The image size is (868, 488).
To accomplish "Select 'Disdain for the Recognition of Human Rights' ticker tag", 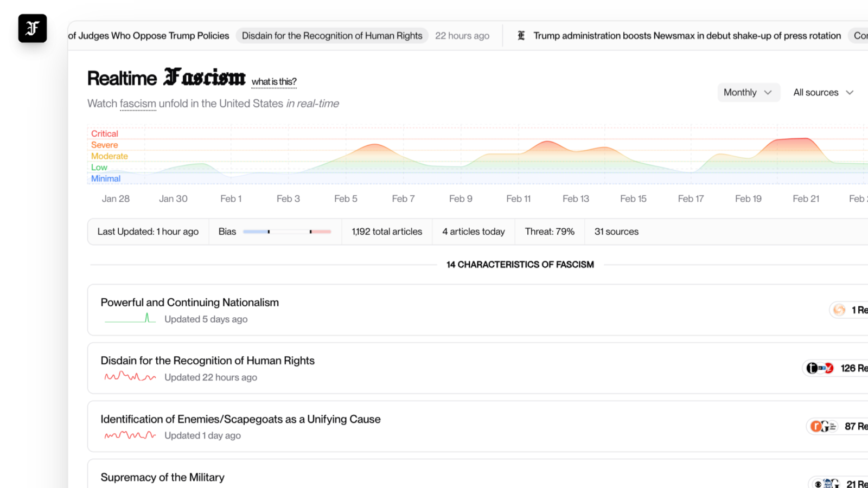I will (x=332, y=36).
